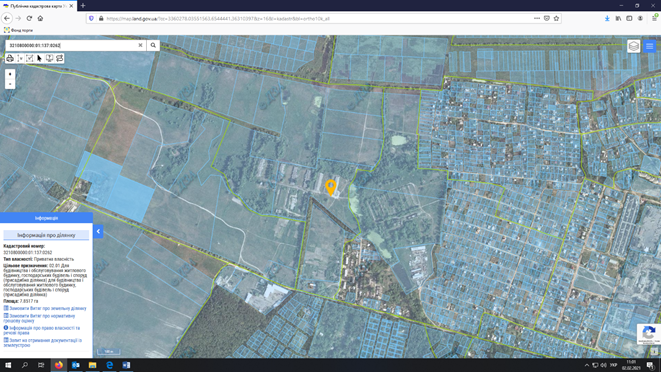Zoom in on the map
This screenshot has width=661, height=372.
pyautogui.click(x=10, y=74)
